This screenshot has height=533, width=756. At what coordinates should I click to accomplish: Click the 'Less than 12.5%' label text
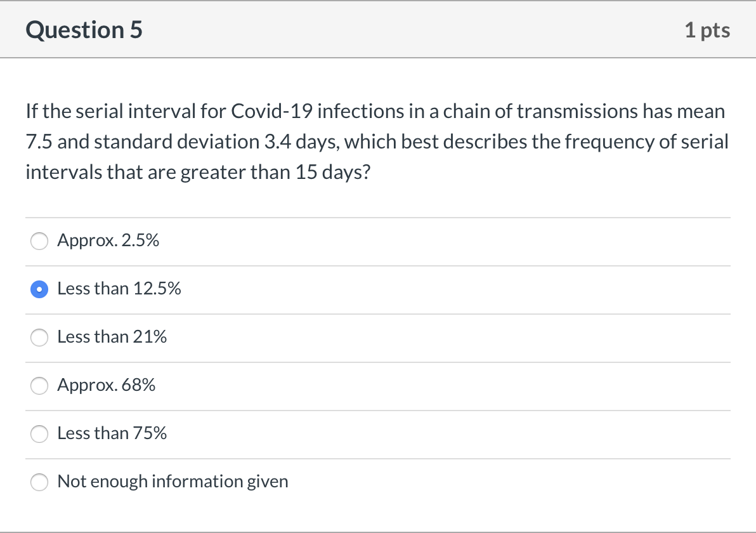tap(119, 289)
